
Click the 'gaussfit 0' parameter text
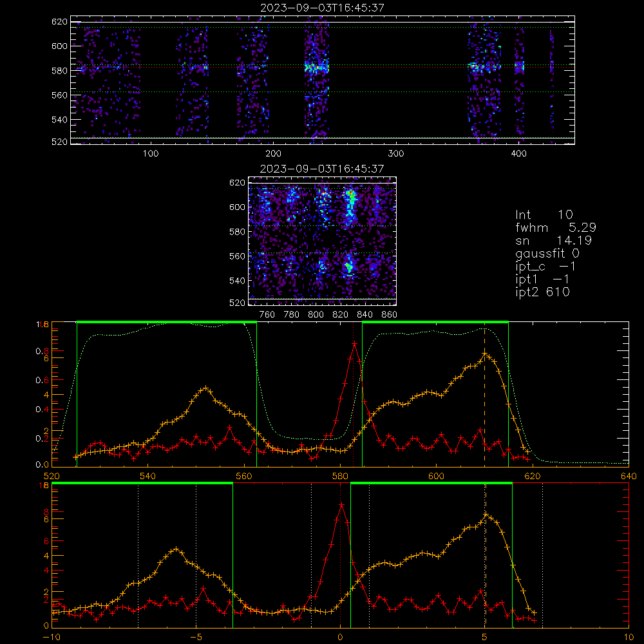pyautogui.click(x=547, y=253)
